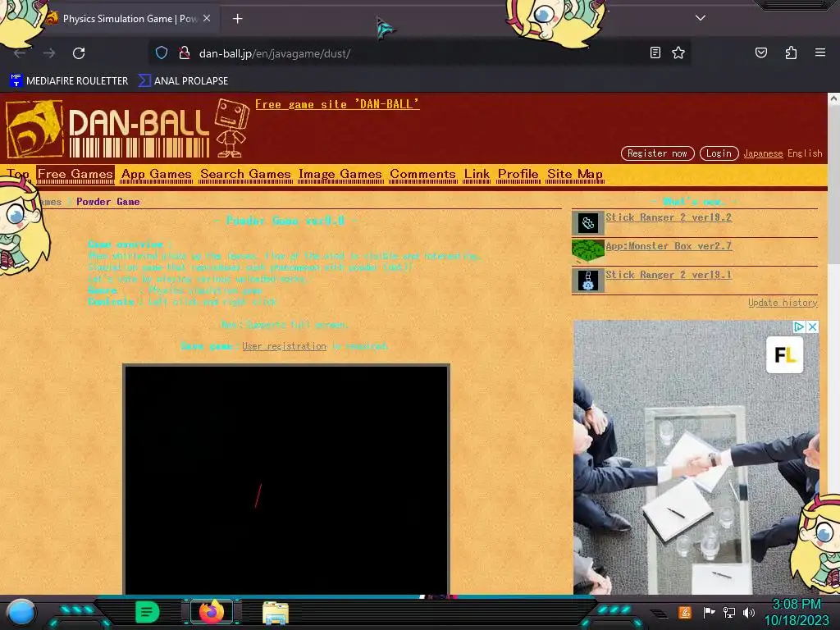840x630 pixels.
Task: Click the Powder Game breadcrumb text
Action: tap(107, 202)
